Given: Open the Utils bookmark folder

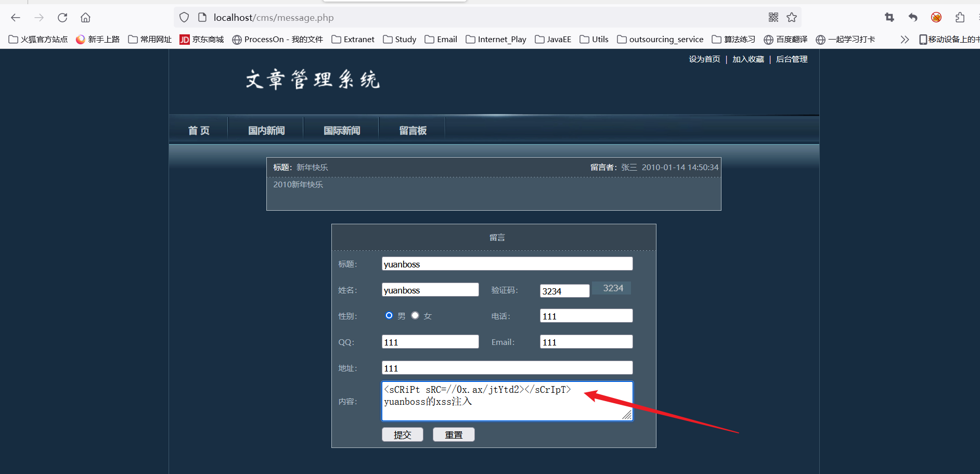Looking at the screenshot, I should 594,40.
